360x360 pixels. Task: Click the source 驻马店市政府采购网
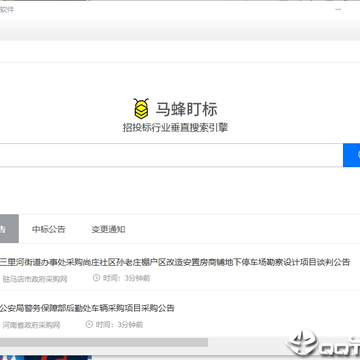pos(35,279)
